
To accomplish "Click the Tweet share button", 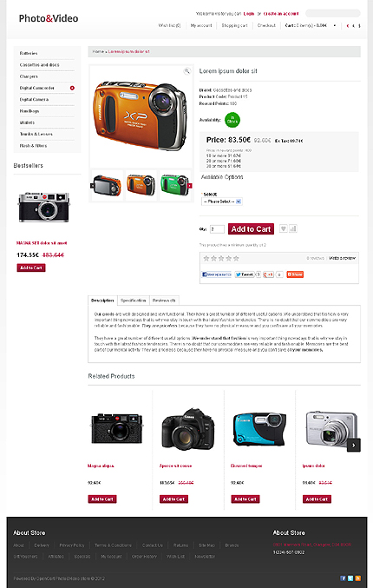I will pyautogui.click(x=245, y=274).
